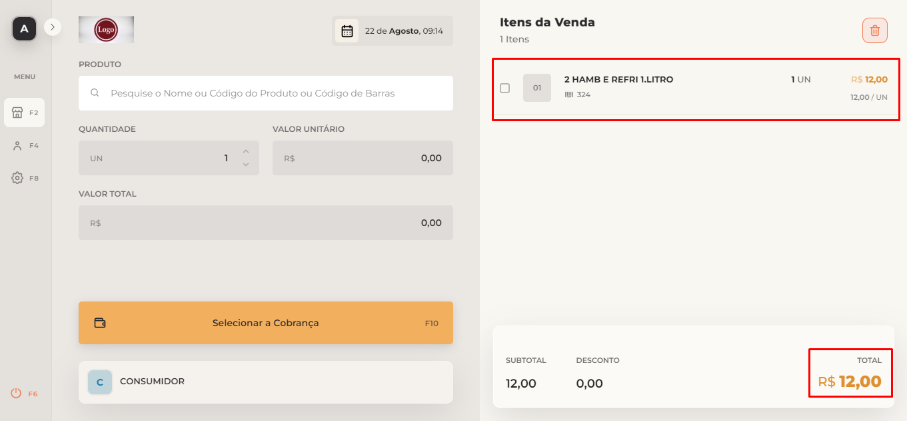
Task: Click the calendar icon next to the date
Action: coord(347,31)
